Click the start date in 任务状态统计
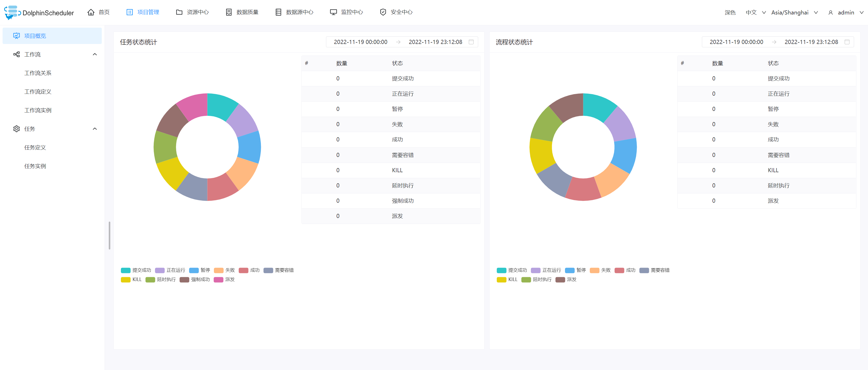The width and height of the screenshot is (868, 370). 360,42
